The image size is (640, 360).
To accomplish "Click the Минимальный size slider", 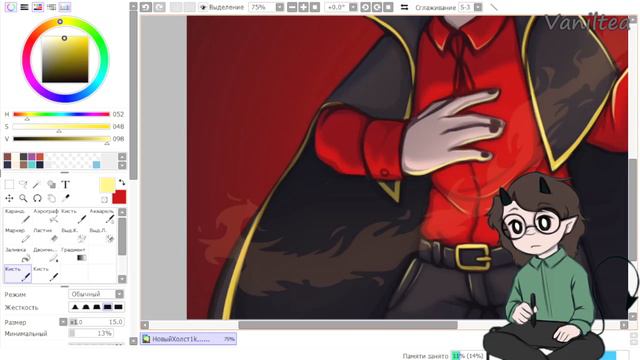I will [91, 333].
